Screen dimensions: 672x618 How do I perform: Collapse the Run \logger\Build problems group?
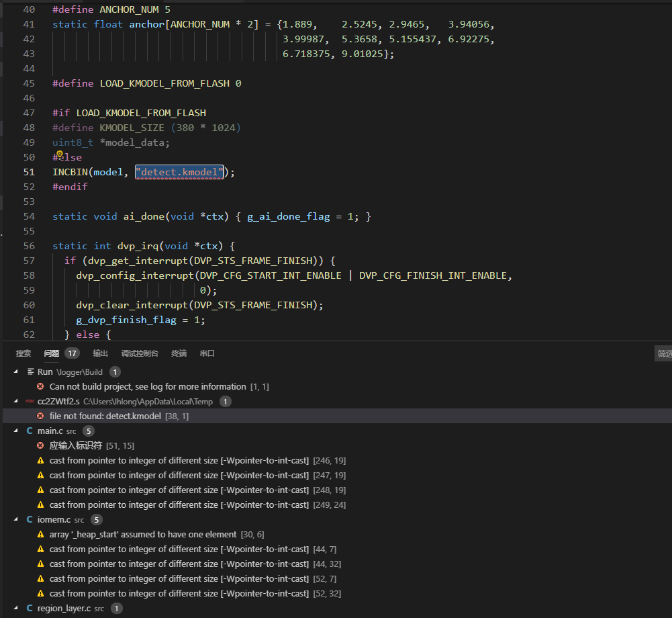pos(15,371)
